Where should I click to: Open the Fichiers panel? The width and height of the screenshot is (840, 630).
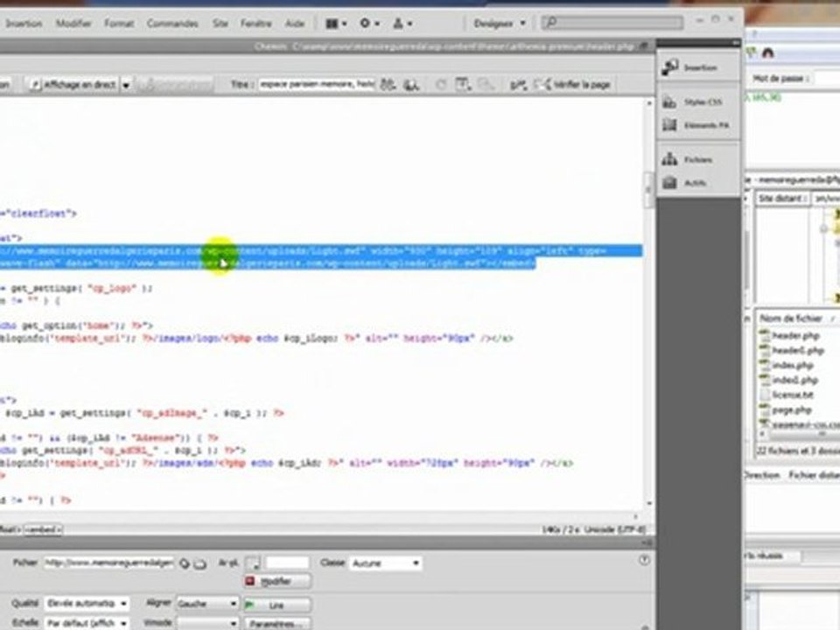698,159
